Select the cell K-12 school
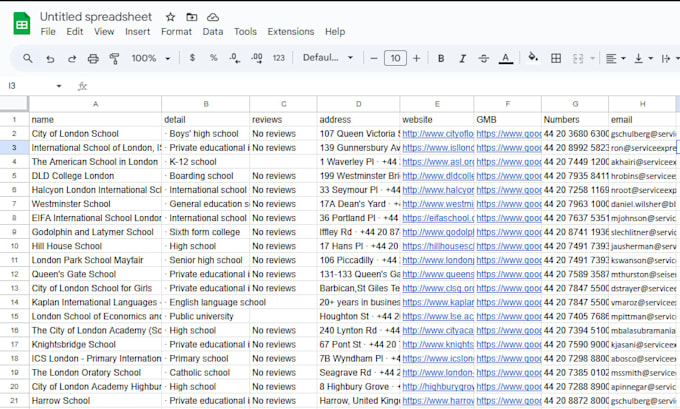The height and width of the screenshot is (409, 680). (206, 162)
